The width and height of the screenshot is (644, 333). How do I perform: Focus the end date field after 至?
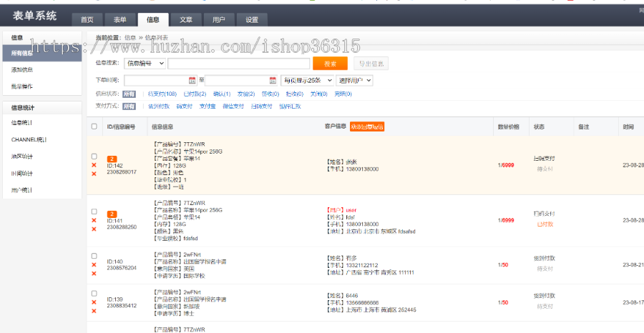[241, 80]
